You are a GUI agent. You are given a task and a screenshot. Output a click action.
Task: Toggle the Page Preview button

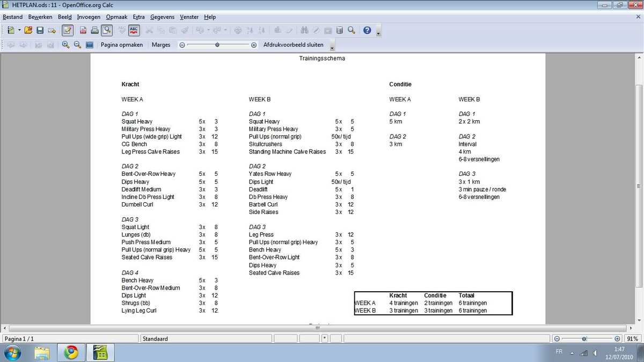coord(107,31)
